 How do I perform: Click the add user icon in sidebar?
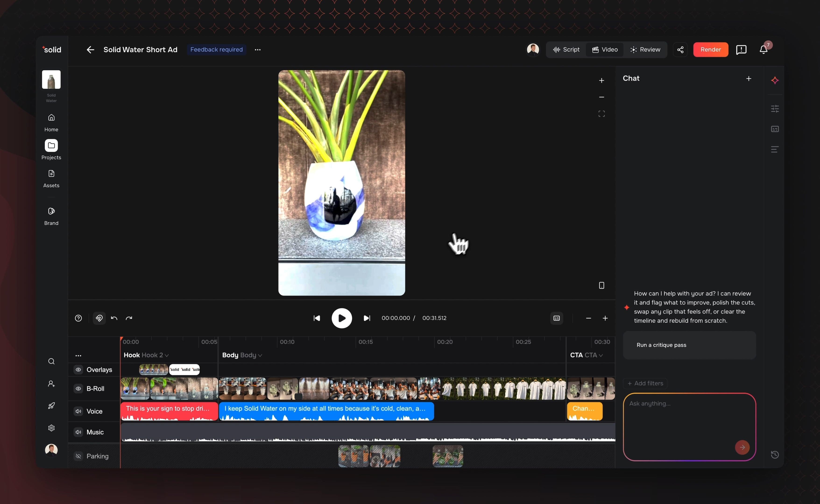pyautogui.click(x=51, y=384)
